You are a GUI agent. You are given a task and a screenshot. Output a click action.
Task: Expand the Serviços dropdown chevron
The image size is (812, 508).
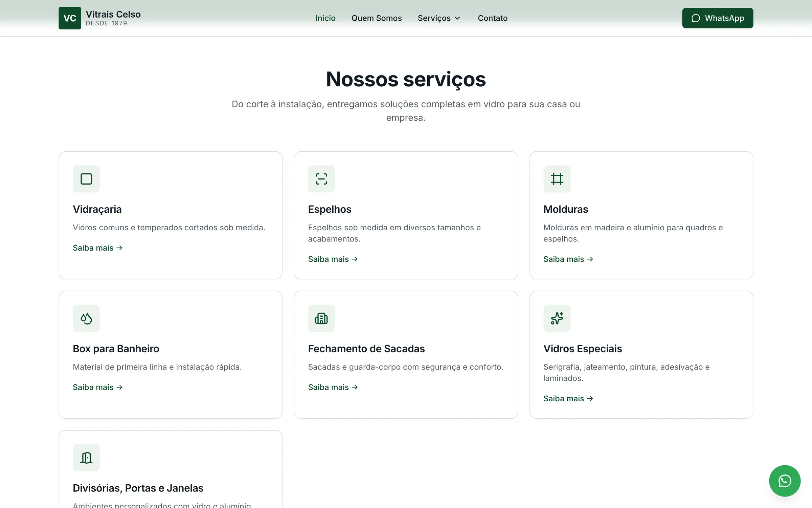click(457, 18)
